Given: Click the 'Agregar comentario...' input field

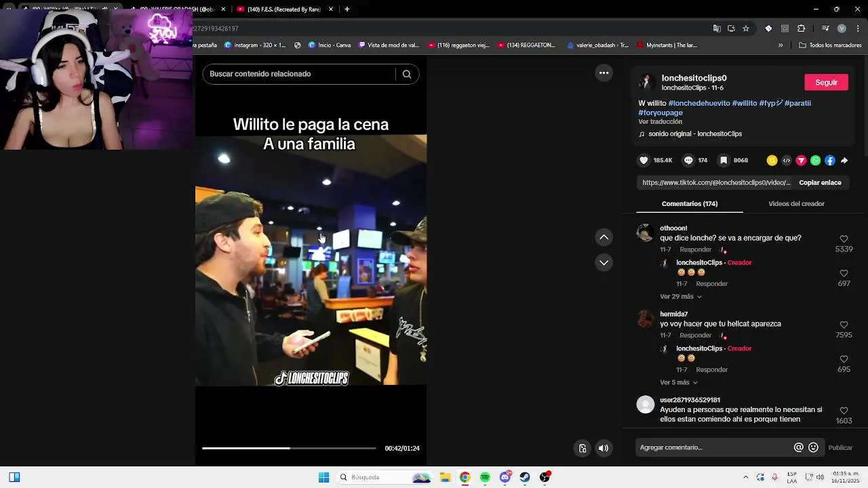Looking at the screenshot, I should pos(715,447).
